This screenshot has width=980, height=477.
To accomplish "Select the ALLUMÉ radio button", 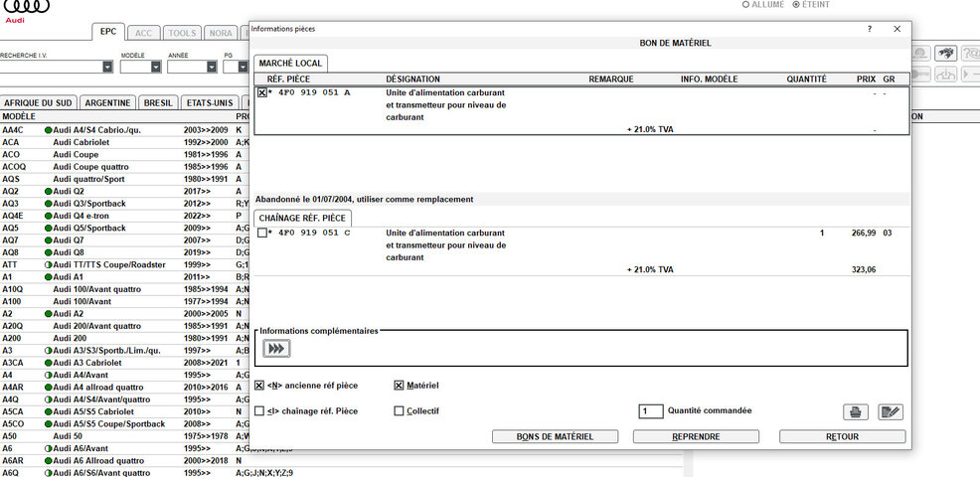I will 745,4.
